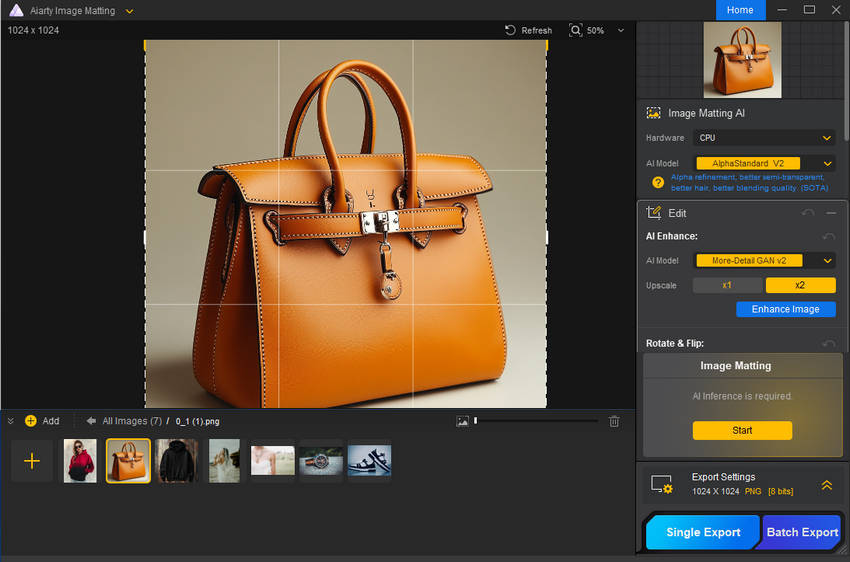Image resolution: width=850 pixels, height=562 pixels.
Task: Open the Aiarty Image Matting title dropdown arrow
Action: (129, 11)
